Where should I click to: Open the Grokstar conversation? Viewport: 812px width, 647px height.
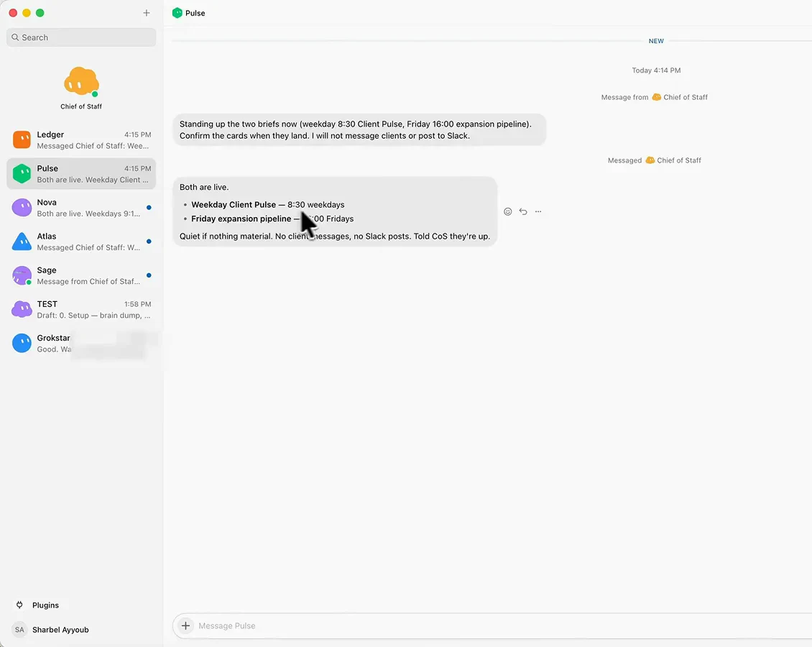(81, 344)
